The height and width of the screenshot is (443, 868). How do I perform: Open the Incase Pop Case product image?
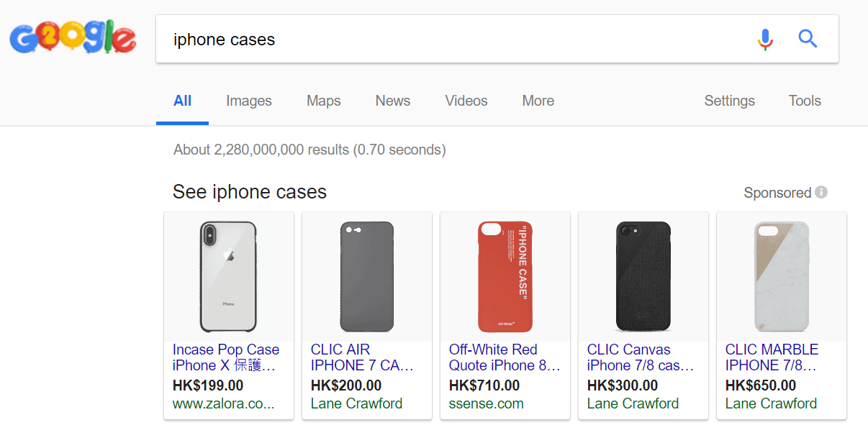click(229, 276)
